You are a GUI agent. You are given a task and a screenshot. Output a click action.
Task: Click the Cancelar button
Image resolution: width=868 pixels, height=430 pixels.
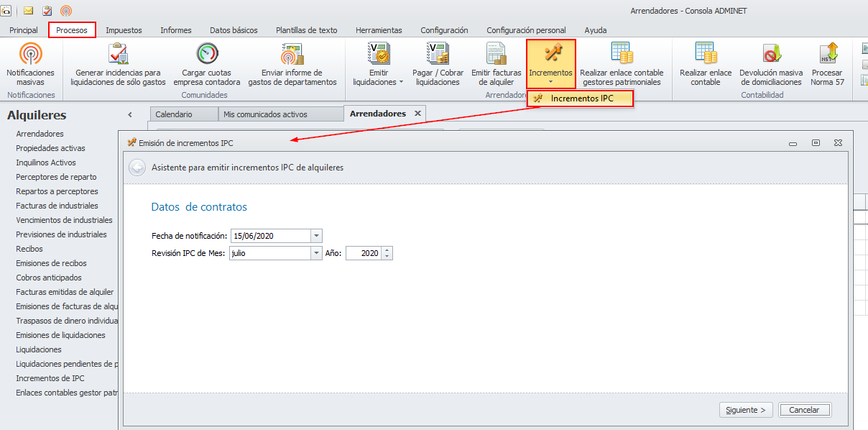click(804, 410)
